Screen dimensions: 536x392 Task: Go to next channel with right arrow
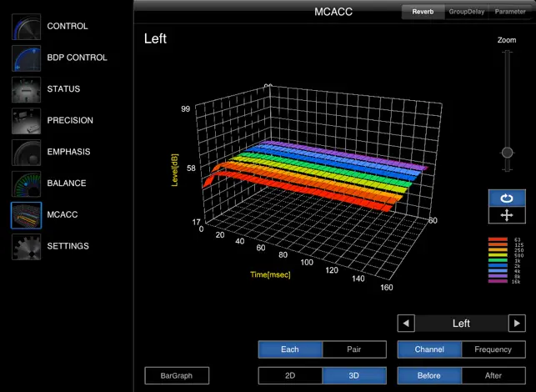click(517, 324)
